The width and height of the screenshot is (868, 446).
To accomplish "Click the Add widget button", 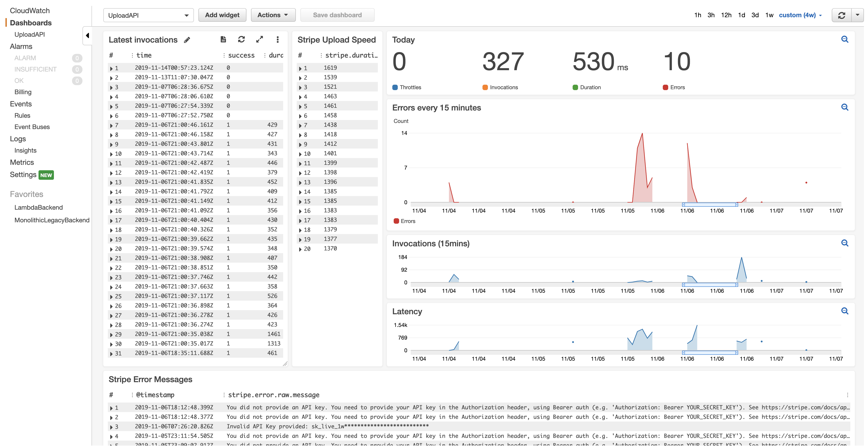I will click(x=222, y=15).
